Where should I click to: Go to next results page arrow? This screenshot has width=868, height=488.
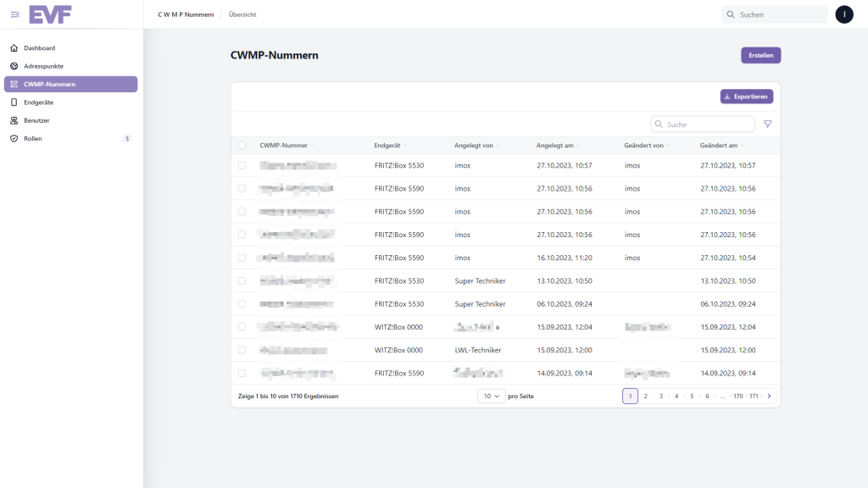[x=769, y=396]
